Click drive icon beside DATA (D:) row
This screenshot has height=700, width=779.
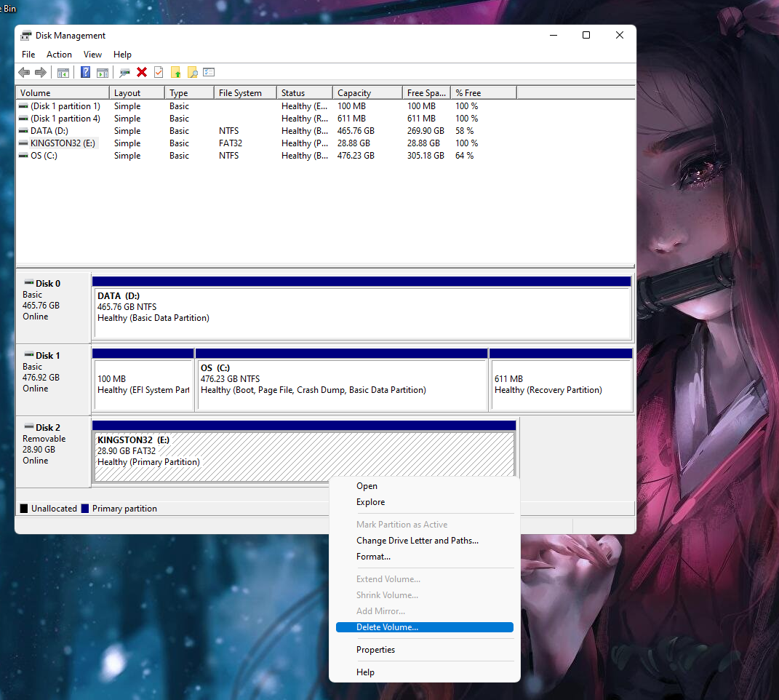click(23, 131)
